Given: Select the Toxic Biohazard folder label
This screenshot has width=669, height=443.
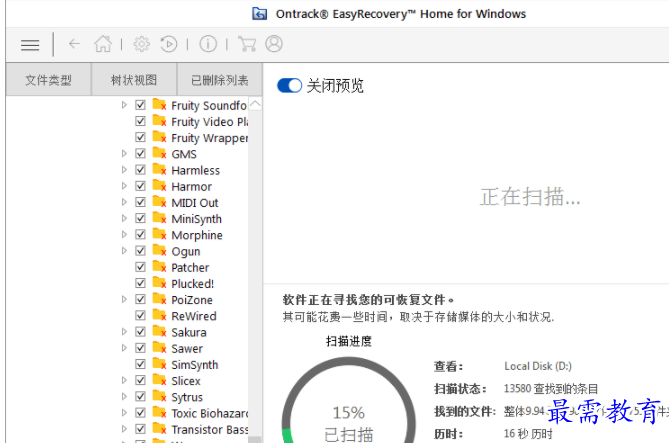Looking at the screenshot, I should (x=209, y=413).
